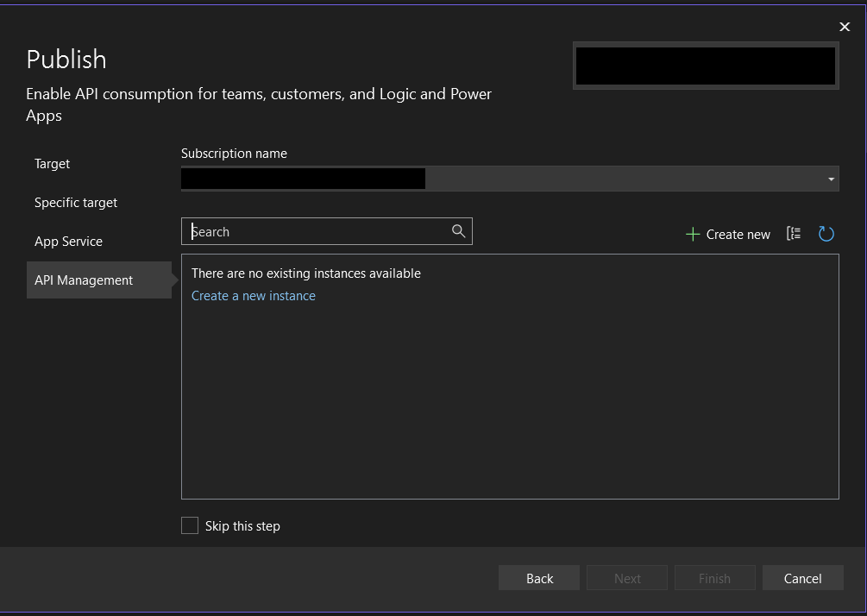Viewport: 867px width, 616px height.
Task: Toggle the Skip this step checkbox
Action: 190,525
